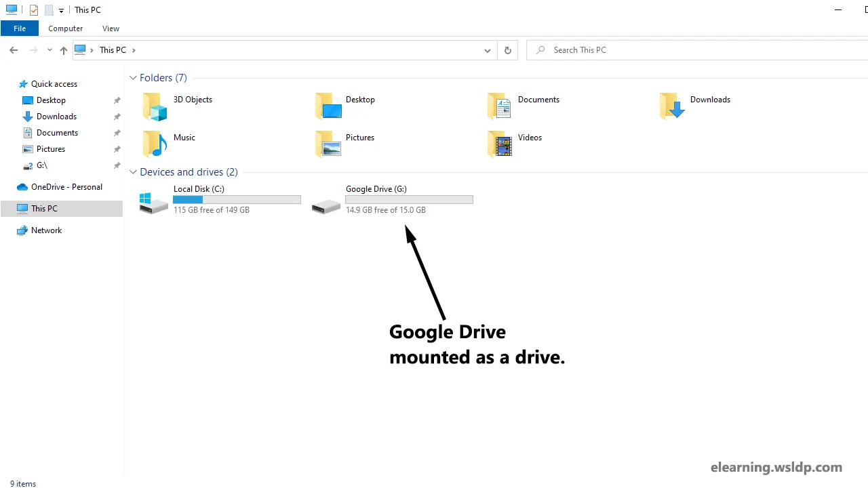Open the Videos folder icon
The height and width of the screenshot is (488, 868).
(x=500, y=144)
